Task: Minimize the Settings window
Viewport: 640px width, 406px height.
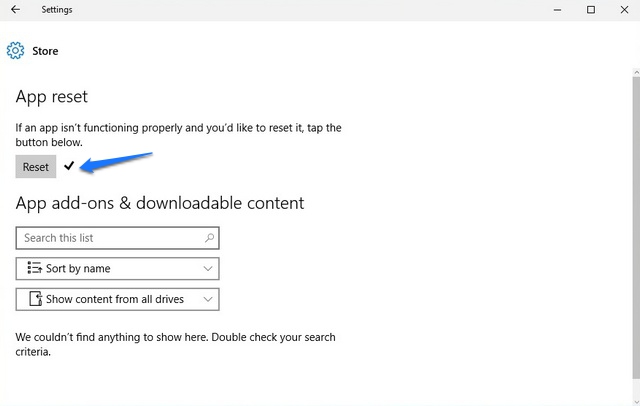Action: coord(558,10)
